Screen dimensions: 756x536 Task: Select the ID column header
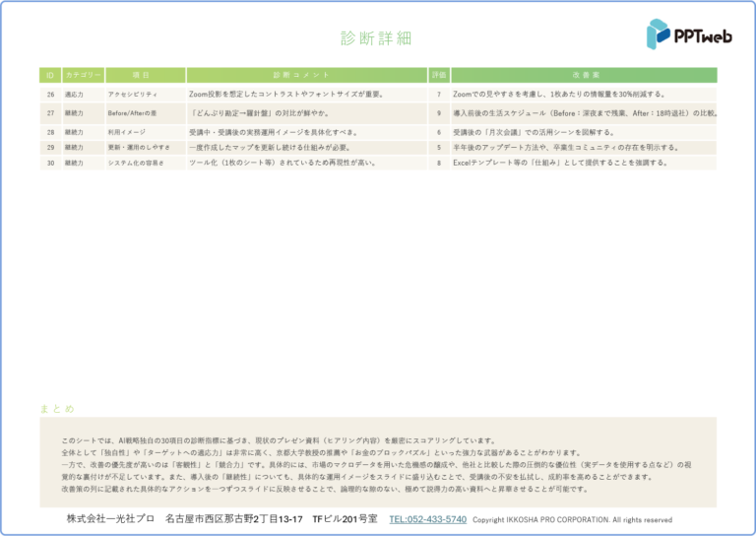[x=50, y=75]
